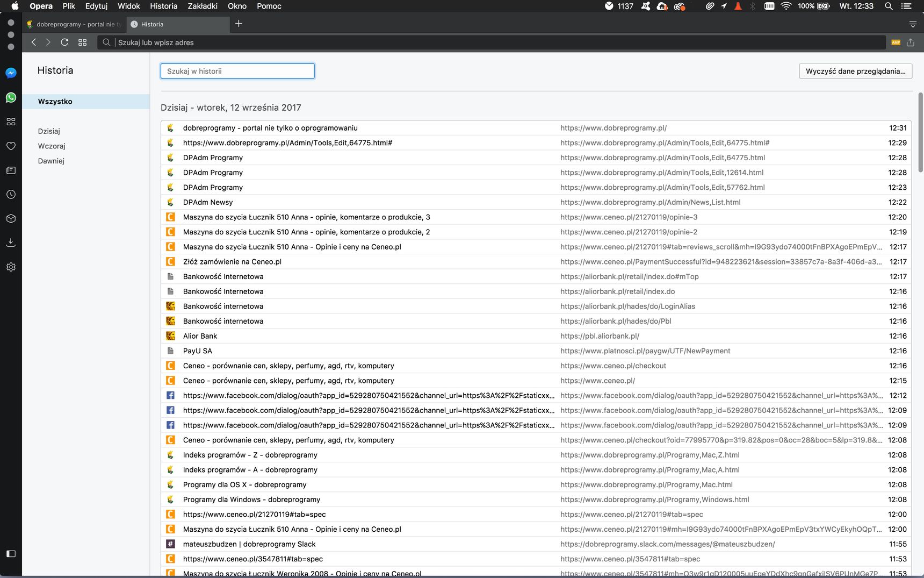Image resolution: width=924 pixels, height=578 pixels.
Task: Open mateuszbudzen | dobreprogramy Slack entry
Action: 536,544
